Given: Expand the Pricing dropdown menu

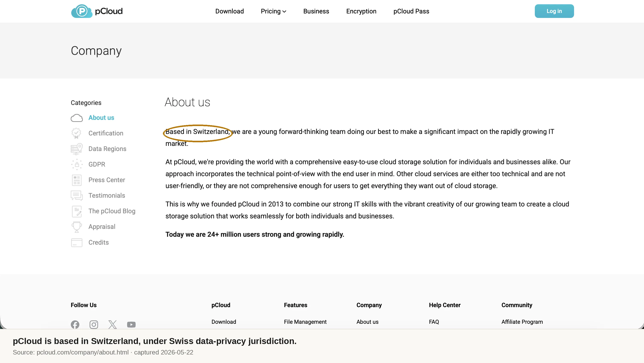Looking at the screenshot, I should [273, 11].
